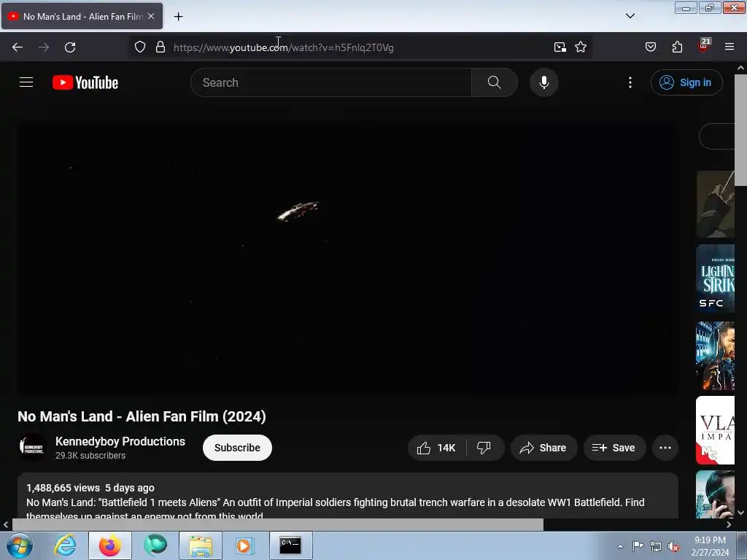Open the Firefox hamburger application menu

click(729, 47)
